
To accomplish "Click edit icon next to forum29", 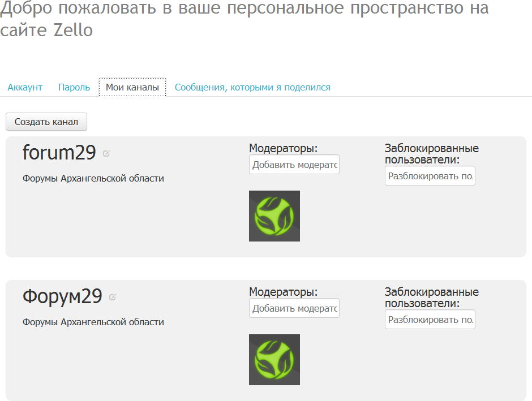I will [x=106, y=153].
